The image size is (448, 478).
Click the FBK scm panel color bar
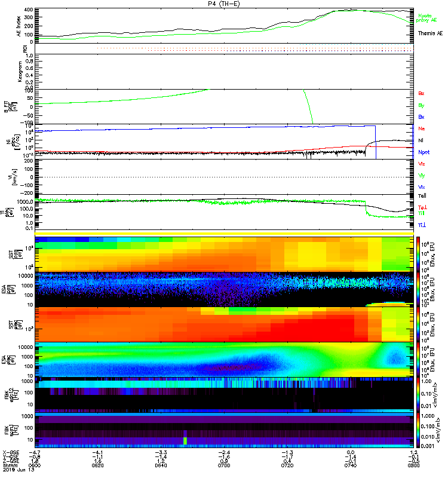point(418,430)
